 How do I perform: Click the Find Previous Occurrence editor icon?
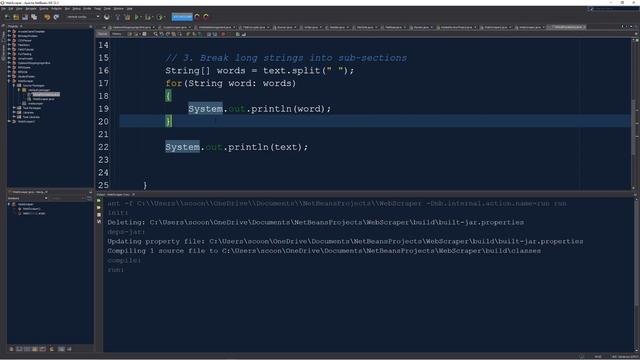pyautogui.click(x=162, y=34)
